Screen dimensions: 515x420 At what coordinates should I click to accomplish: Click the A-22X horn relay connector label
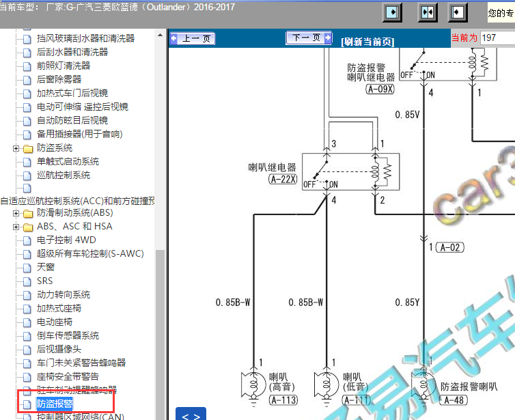click(x=283, y=180)
